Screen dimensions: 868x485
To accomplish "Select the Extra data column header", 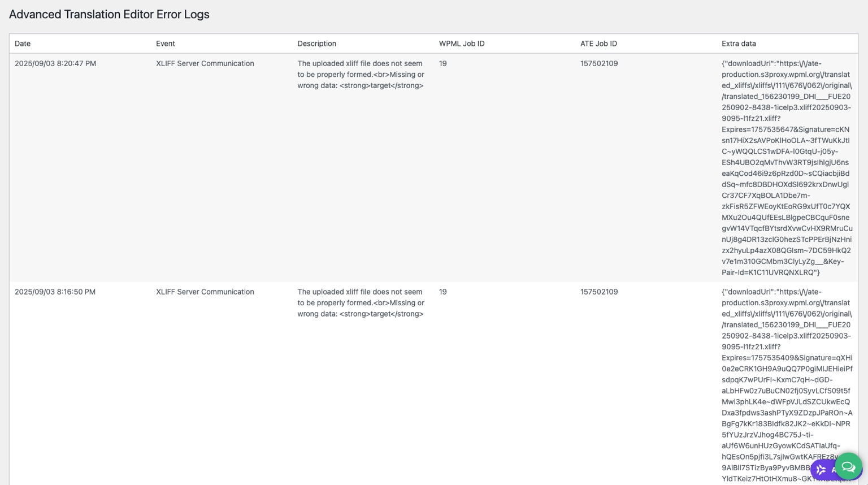I will tap(739, 44).
